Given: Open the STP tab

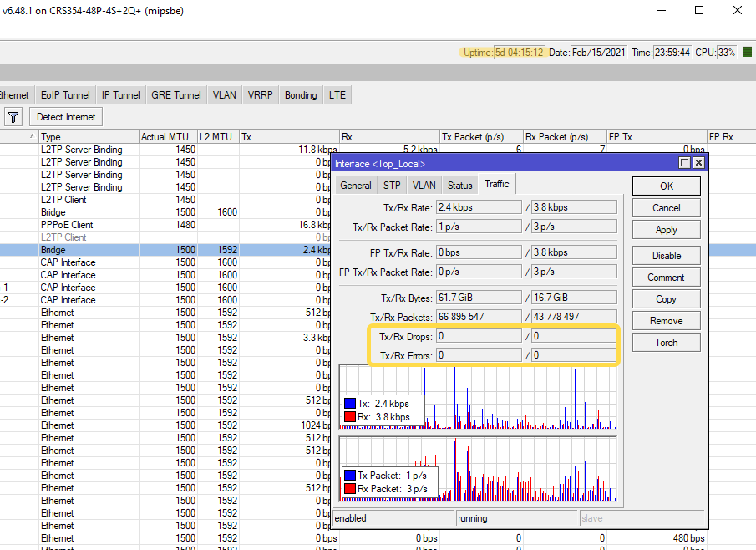Looking at the screenshot, I should (x=391, y=186).
